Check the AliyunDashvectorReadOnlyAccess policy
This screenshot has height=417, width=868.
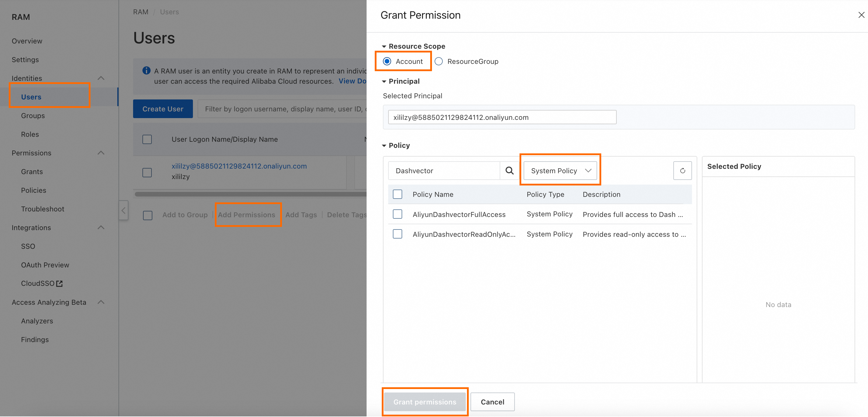(x=397, y=234)
